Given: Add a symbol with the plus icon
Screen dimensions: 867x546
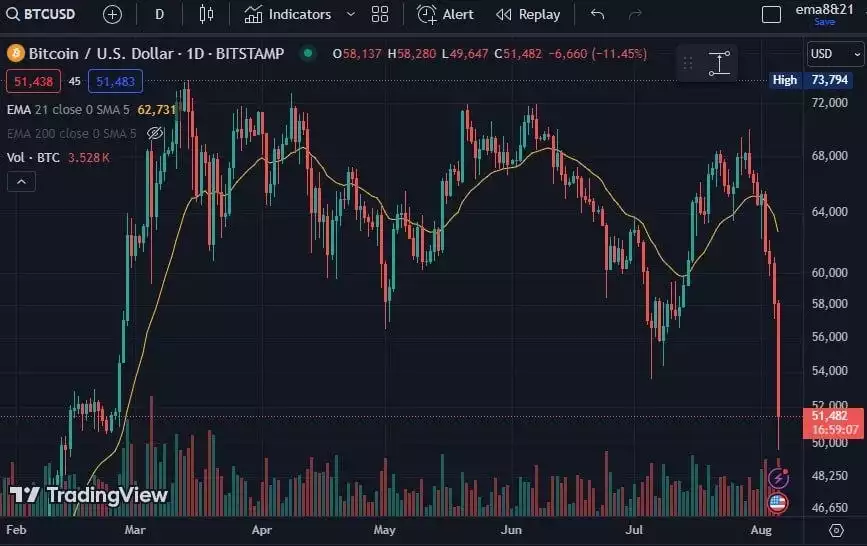Looking at the screenshot, I should (x=112, y=14).
